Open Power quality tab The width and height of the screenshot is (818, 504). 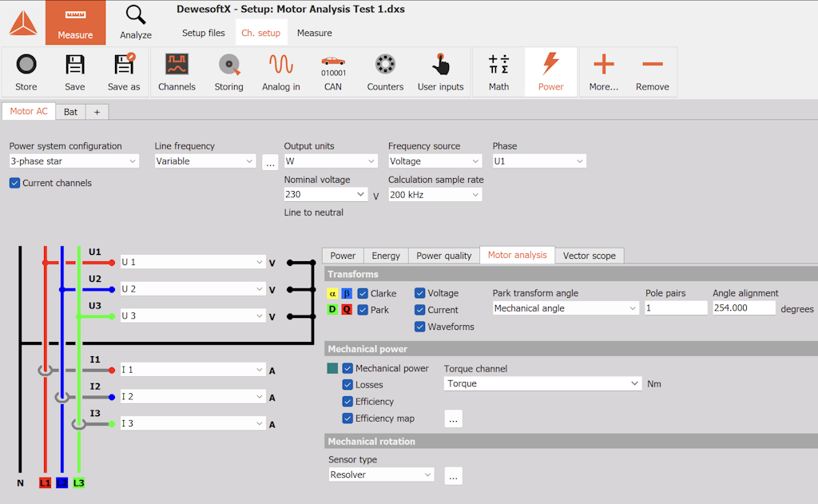pyautogui.click(x=444, y=256)
